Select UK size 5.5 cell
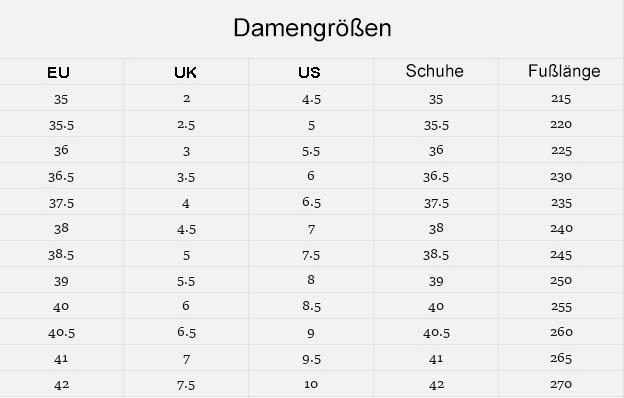The image size is (624, 398). pyautogui.click(x=186, y=281)
